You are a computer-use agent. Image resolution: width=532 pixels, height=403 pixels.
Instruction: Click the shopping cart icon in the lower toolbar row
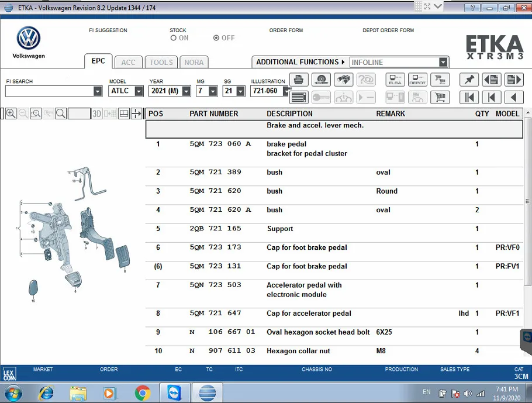click(440, 97)
